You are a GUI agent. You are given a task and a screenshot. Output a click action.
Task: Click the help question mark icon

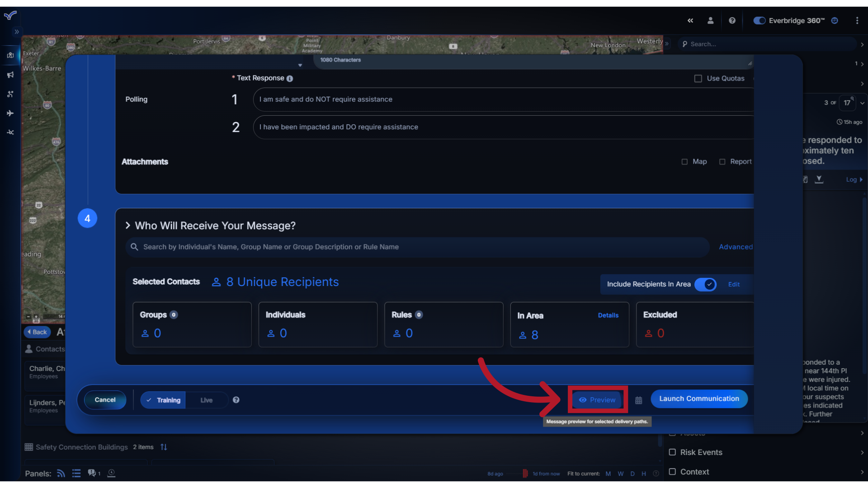tap(732, 20)
